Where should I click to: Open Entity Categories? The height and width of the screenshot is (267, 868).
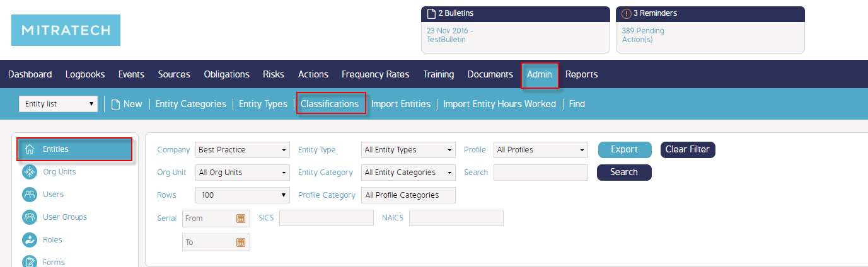point(191,104)
